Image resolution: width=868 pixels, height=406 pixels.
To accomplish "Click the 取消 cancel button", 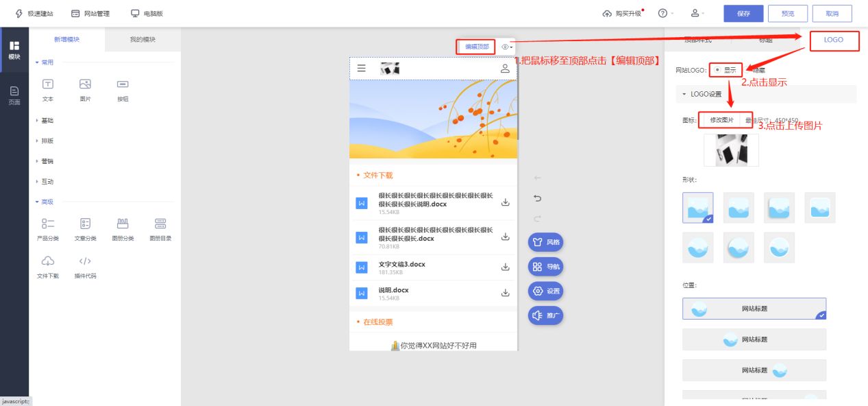I will [x=832, y=14].
